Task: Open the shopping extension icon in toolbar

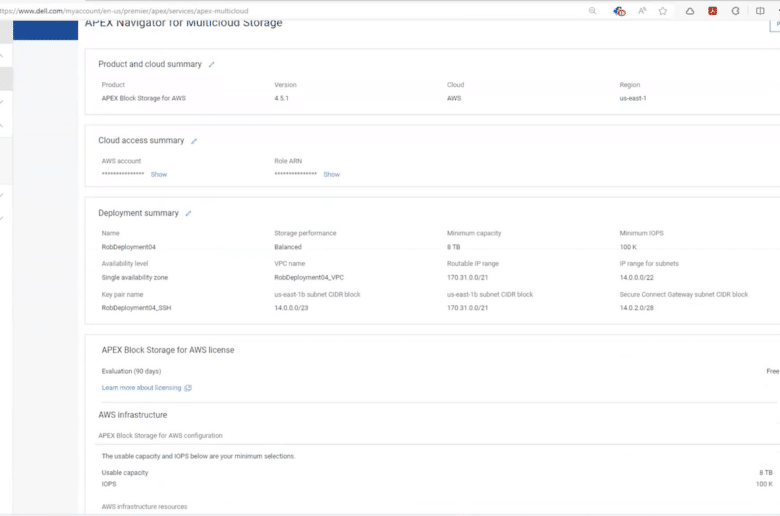Action: tap(619, 11)
